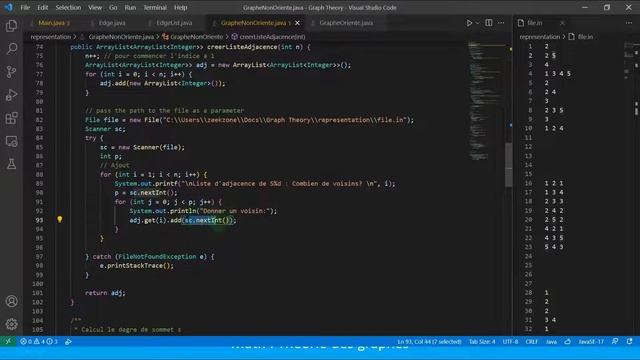
Task: Click line number 101 in gutter
Action: pyautogui.click(x=38, y=293)
